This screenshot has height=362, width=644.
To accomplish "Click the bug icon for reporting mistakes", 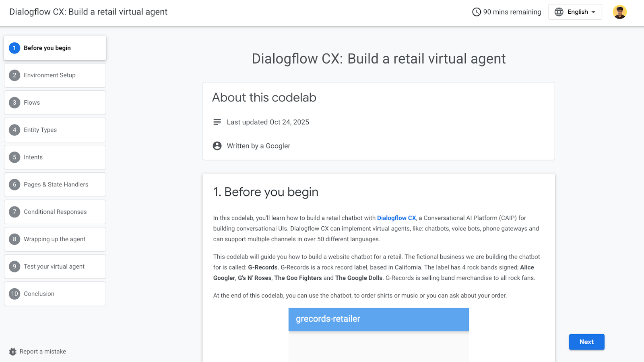I will pos(13,352).
